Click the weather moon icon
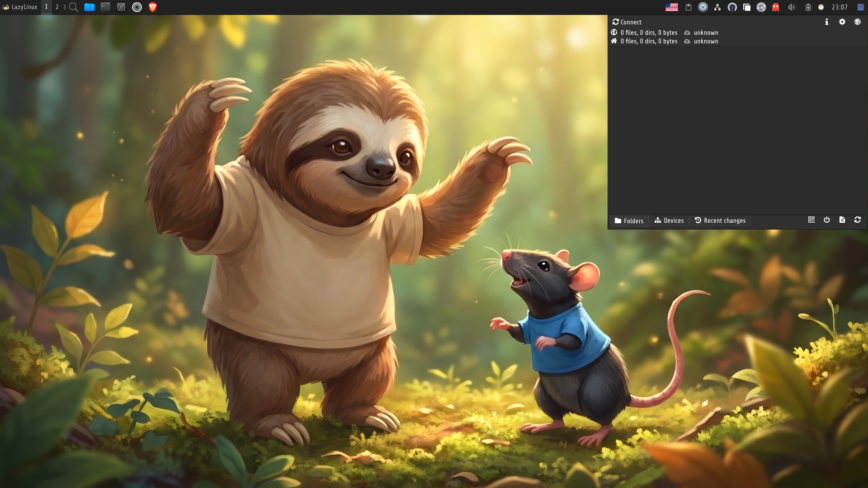 (821, 7)
